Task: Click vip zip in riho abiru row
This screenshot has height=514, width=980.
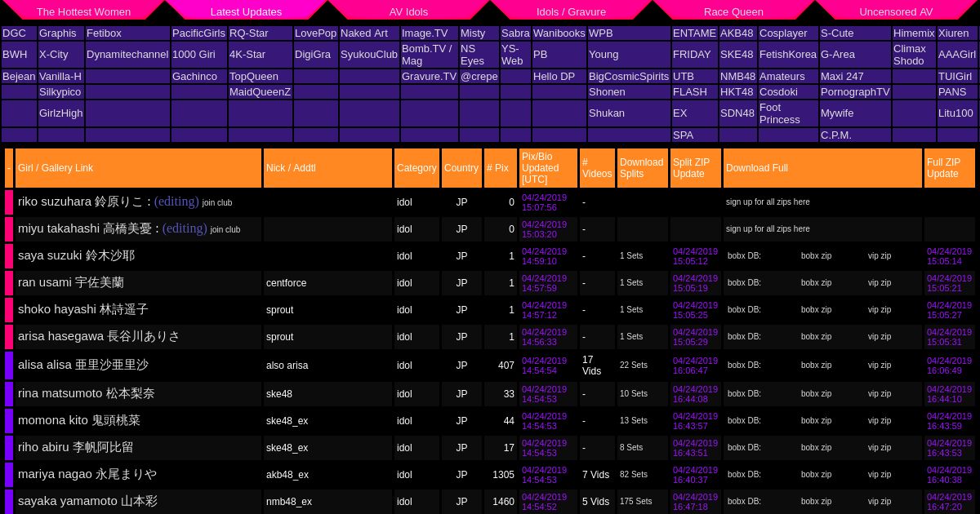Action: point(880,448)
